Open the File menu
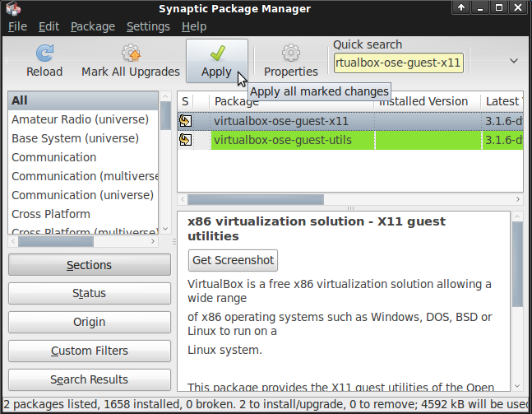Image resolution: width=532 pixels, height=414 pixels. tap(17, 26)
